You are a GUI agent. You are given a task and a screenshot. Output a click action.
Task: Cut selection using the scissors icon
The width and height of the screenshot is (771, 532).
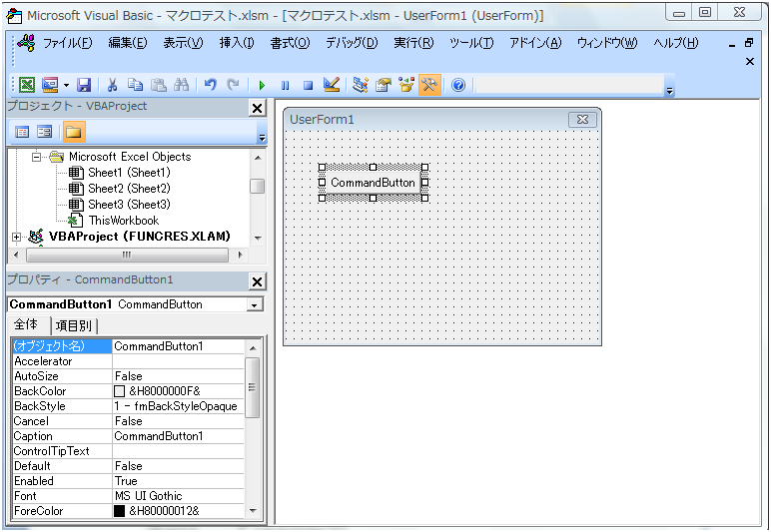click(x=112, y=85)
